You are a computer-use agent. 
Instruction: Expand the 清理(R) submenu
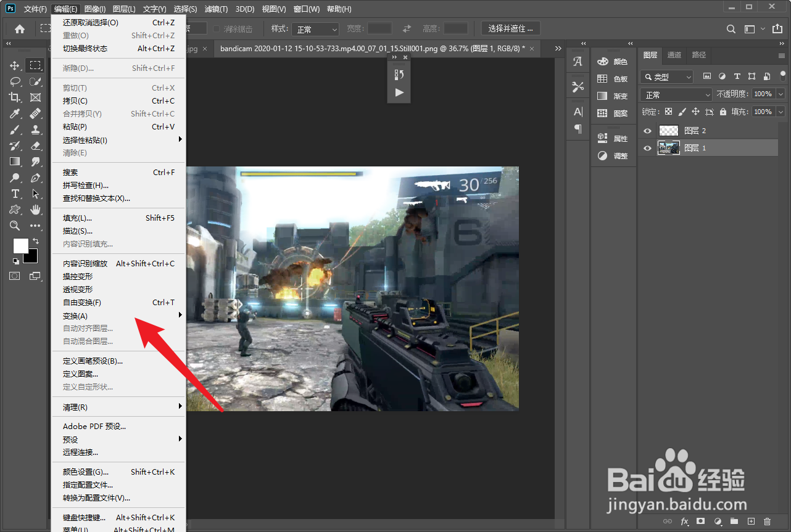point(118,407)
